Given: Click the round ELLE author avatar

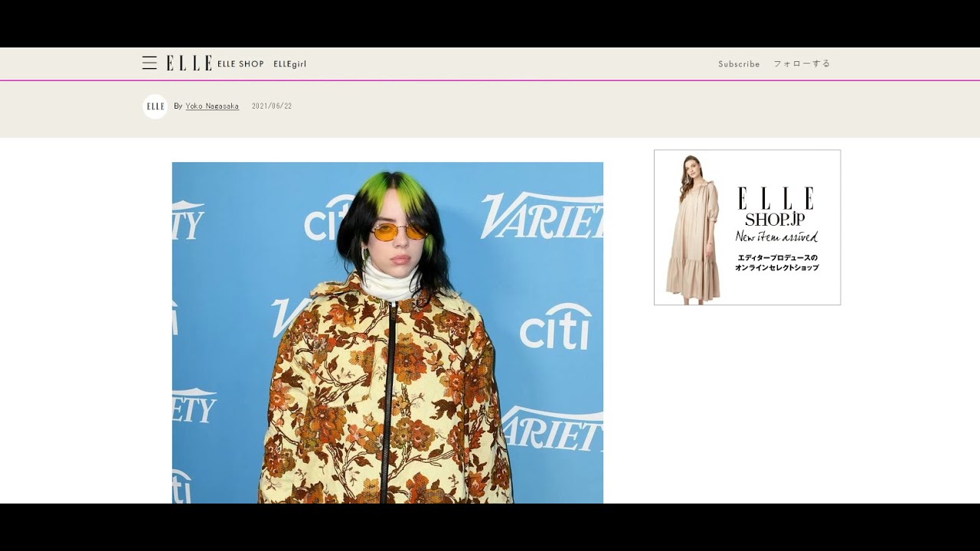Looking at the screenshot, I should pyautogui.click(x=155, y=106).
